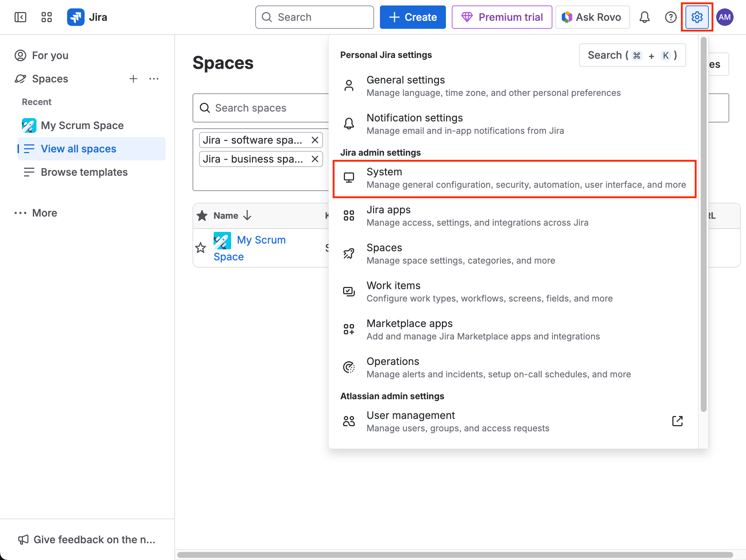This screenshot has height=560, width=746.
Task: Collapse the sidebar with the panel icon
Action: click(20, 17)
